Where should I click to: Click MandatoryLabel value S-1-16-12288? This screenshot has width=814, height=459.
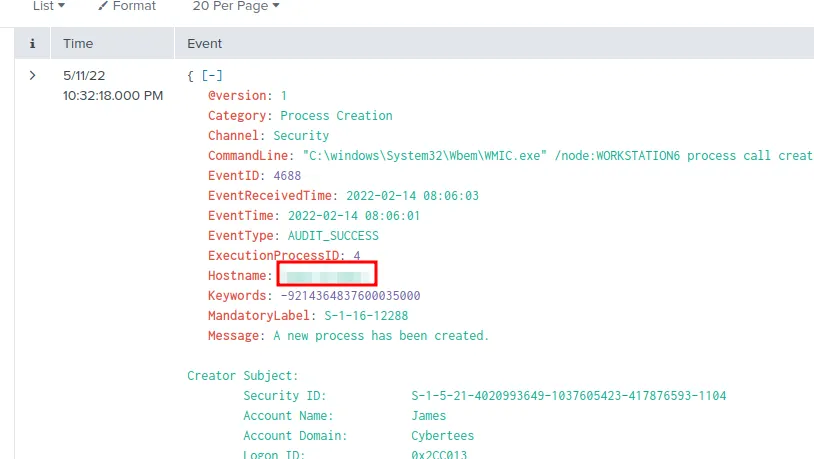point(366,316)
